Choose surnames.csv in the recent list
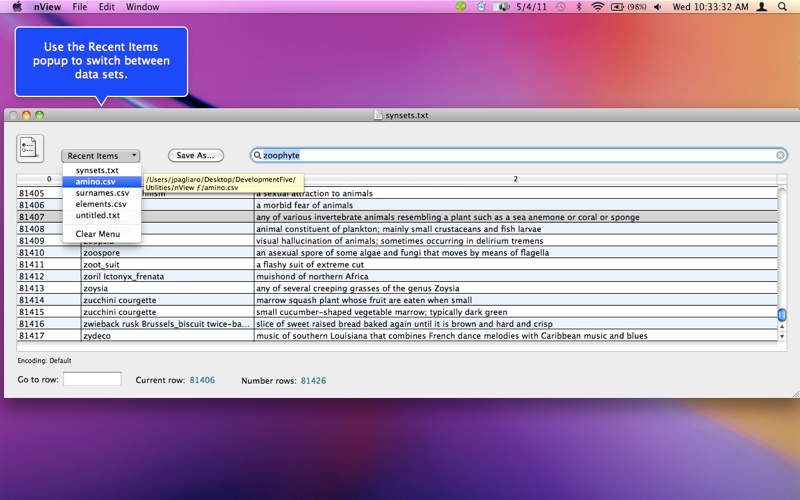The image size is (800, 500). [x=102, y=193]
